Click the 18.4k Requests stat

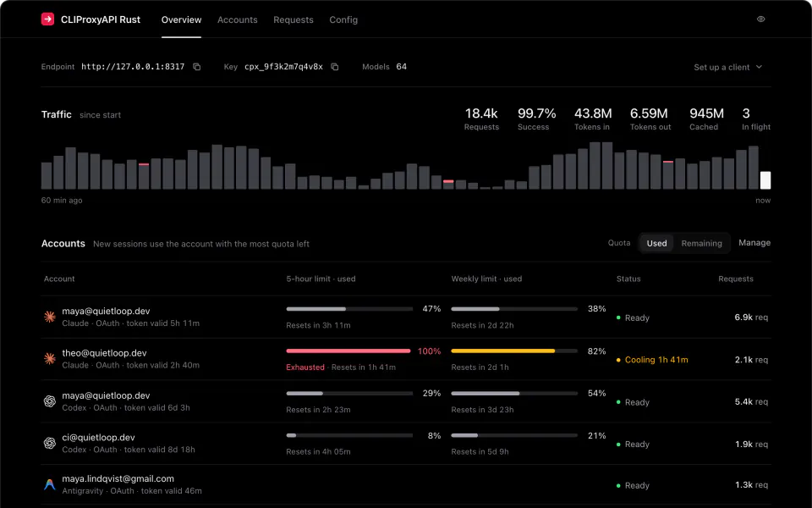[481, 119]
